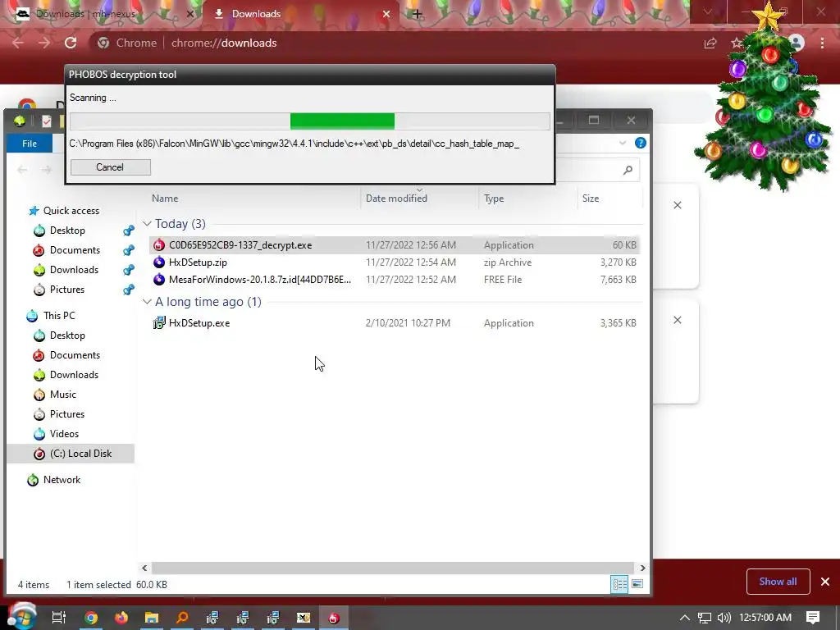840x630 pixels.
Task: Sort by Type column header
Action: (494, 199)
